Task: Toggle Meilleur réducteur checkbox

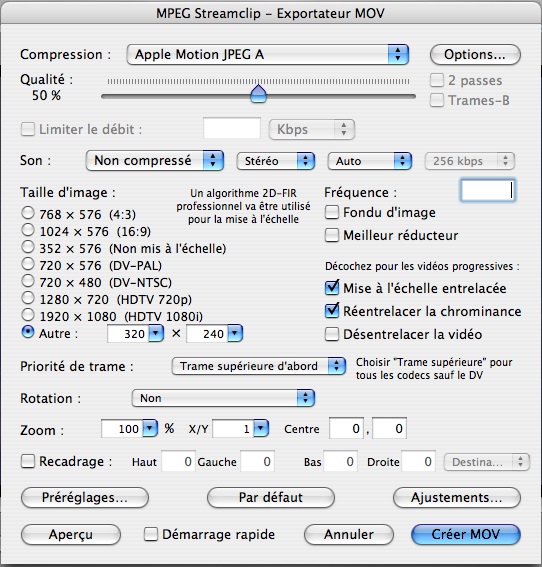Action: pyautogui.click(x=332, y=235)
